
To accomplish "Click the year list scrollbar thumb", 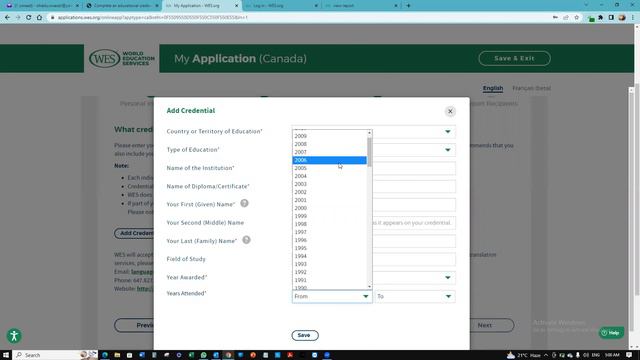I will (369, 152).
